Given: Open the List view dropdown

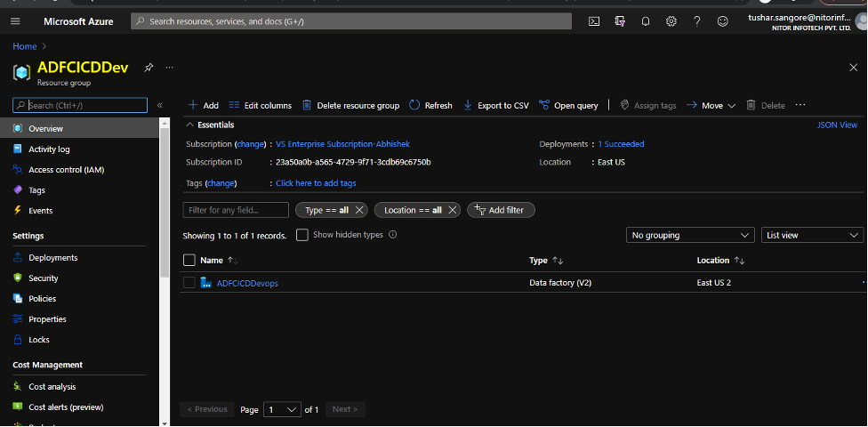Looking at the screenshot, I should (x=812, y=235).
